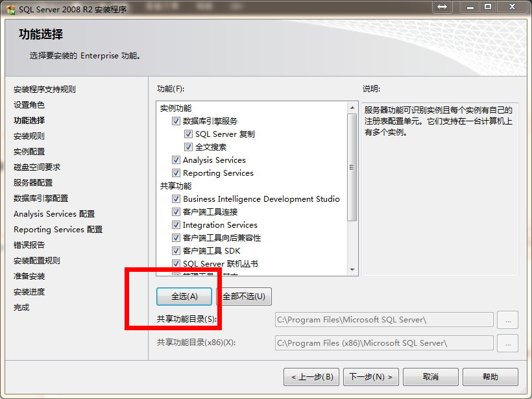The height and width of the screenshot is (399, 532).
Task: Uncheck Integration Services feature
Action: [176, 224]
